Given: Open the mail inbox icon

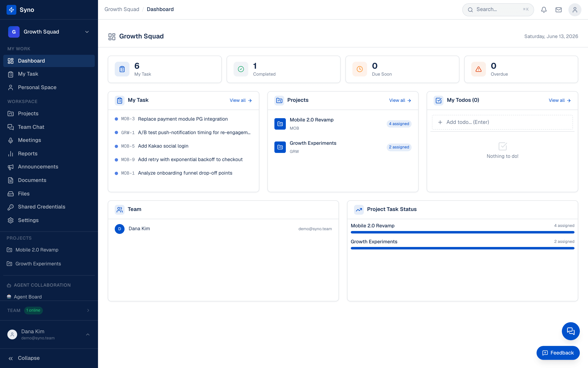Looking at the screenshot, I should (x=559, y=10).
